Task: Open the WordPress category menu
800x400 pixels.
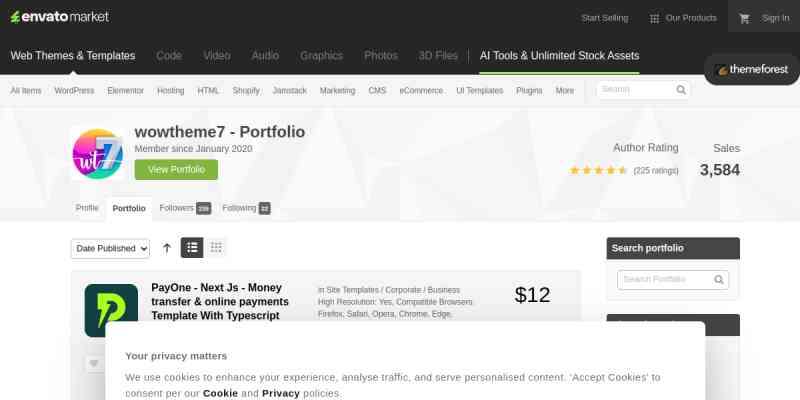Action: pos(74,90)
